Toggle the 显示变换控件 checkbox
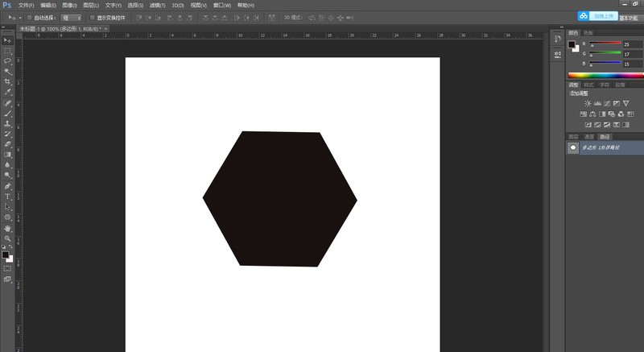644x352 pixels. tap(91, 16)
